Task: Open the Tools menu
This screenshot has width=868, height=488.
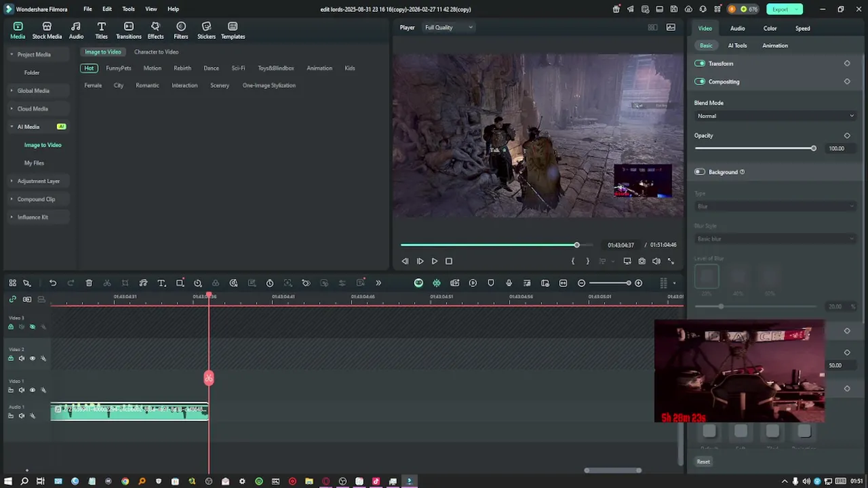Action: 128,9
